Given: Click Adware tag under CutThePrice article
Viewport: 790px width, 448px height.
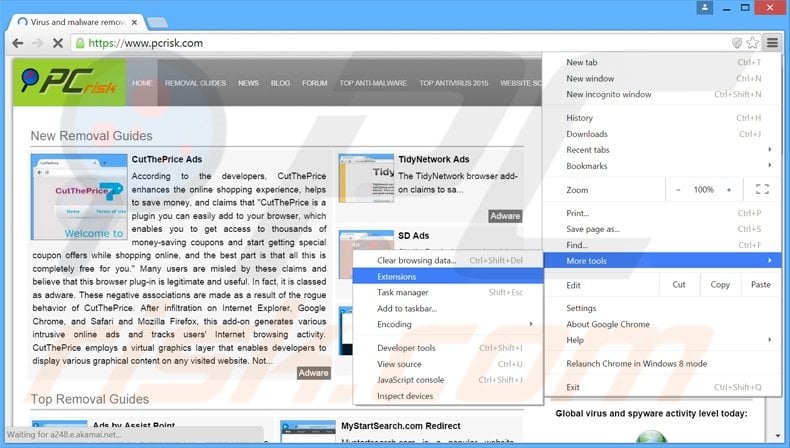Looking at the screenshot, I should pos(313,373).
